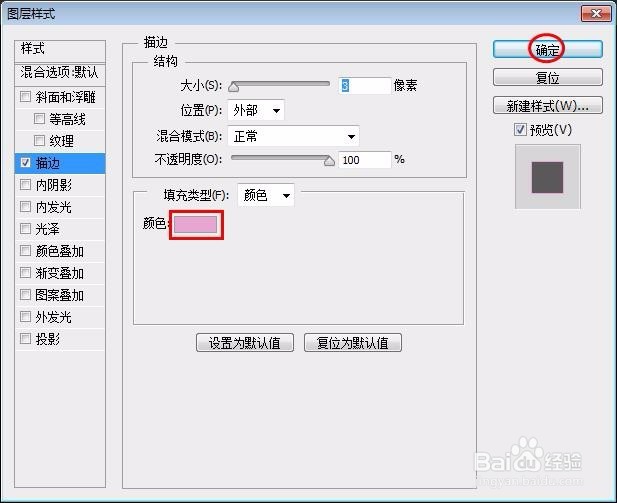Select the 斜面和浮雕 style label
Screen dimensions: 617x503
coord(65,97)
